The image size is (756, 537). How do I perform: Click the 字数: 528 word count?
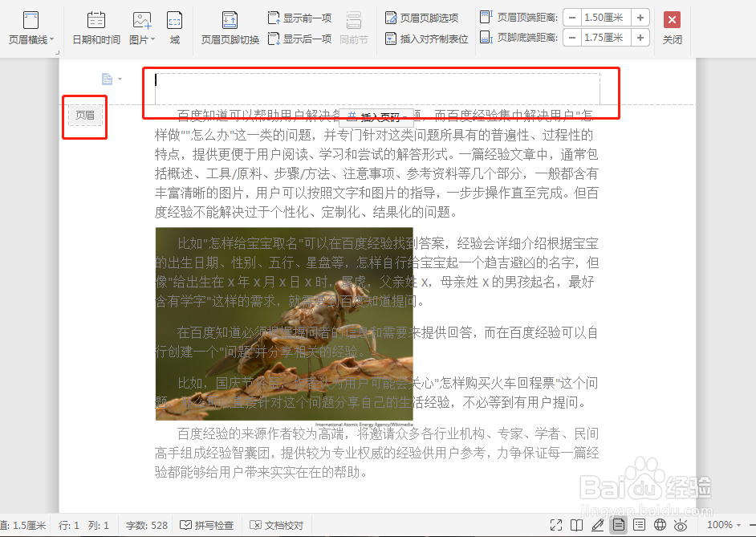pos(147,525)
